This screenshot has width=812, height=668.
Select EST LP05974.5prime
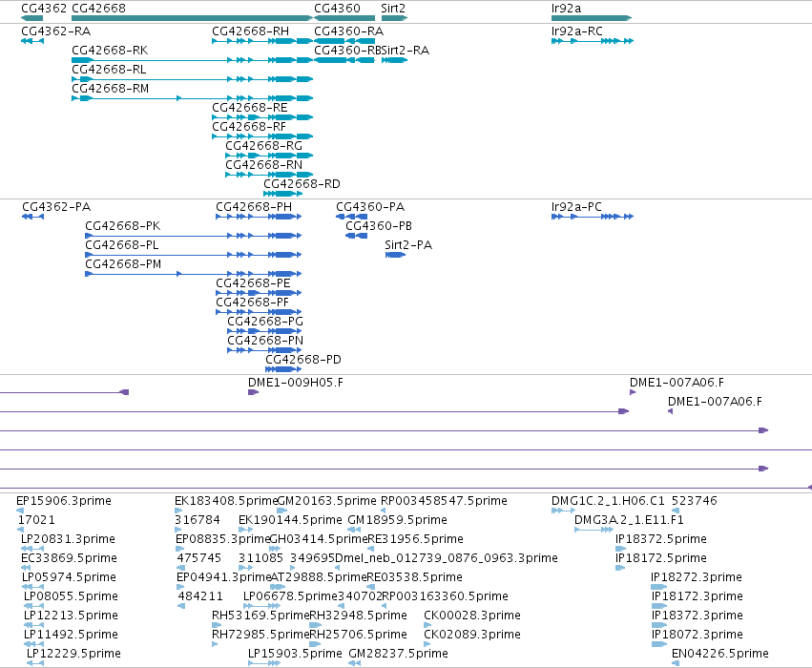(x=69, y=578)
